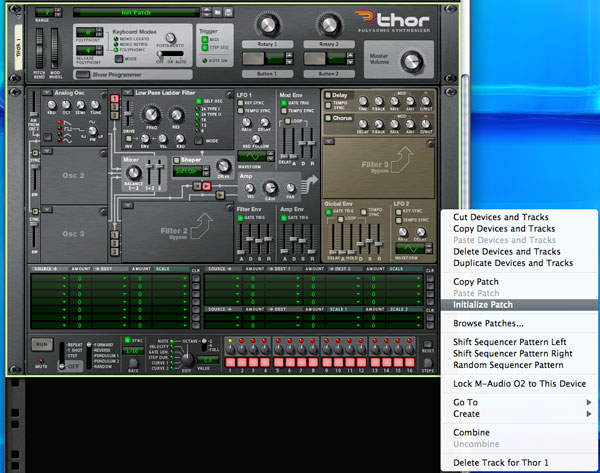This screenshot has height=473, width=600.
Task: Click the red shaper routing arrow button
Action: click(x=206, y=186)
